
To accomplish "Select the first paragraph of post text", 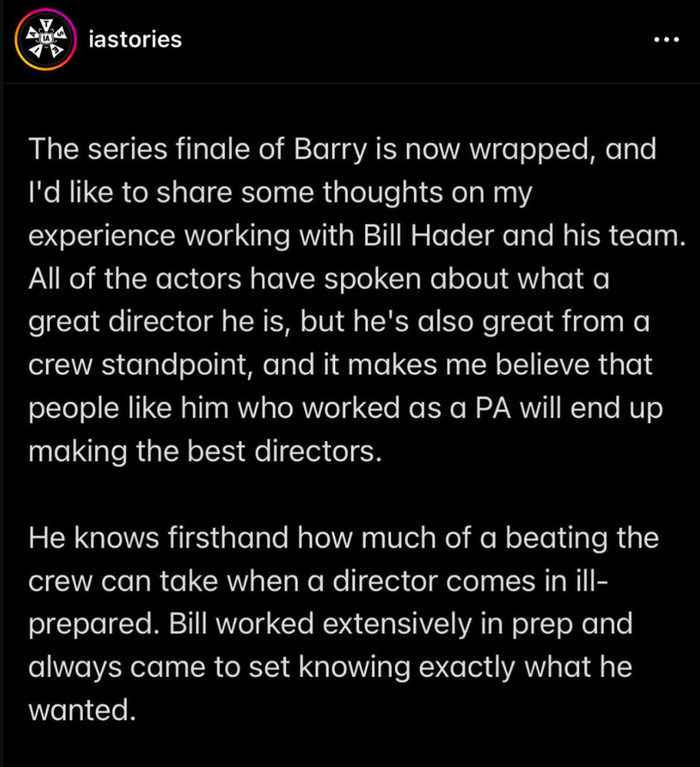I will tap(343, 300).
